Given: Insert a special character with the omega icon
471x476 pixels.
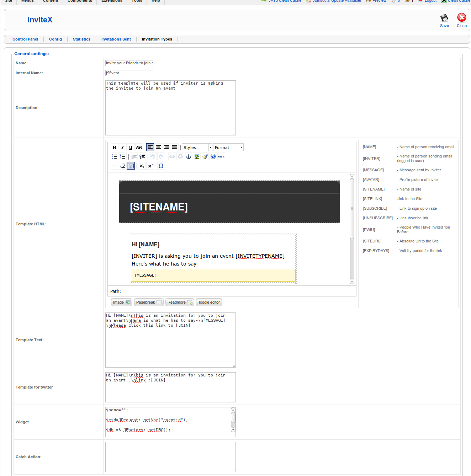Looking at the screenshot, I should 161,166.
